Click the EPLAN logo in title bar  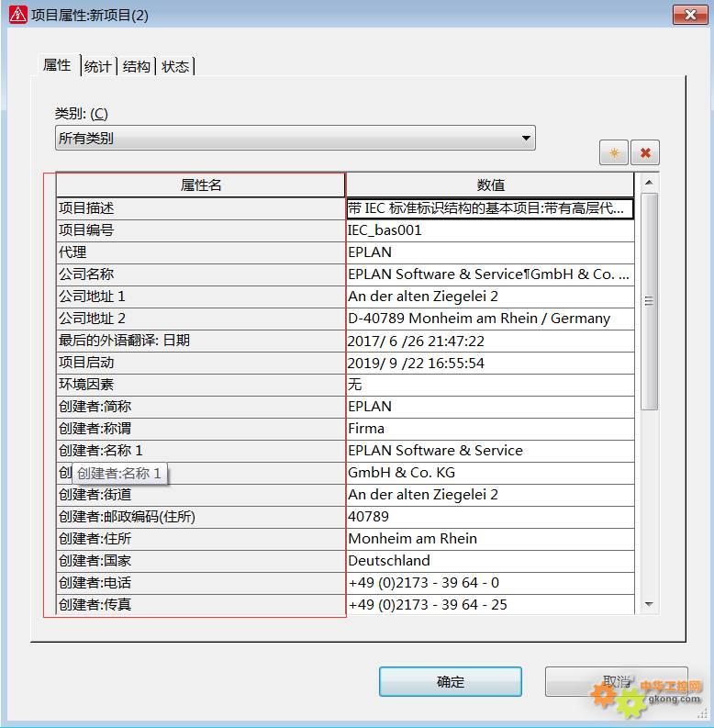point(17,15)
